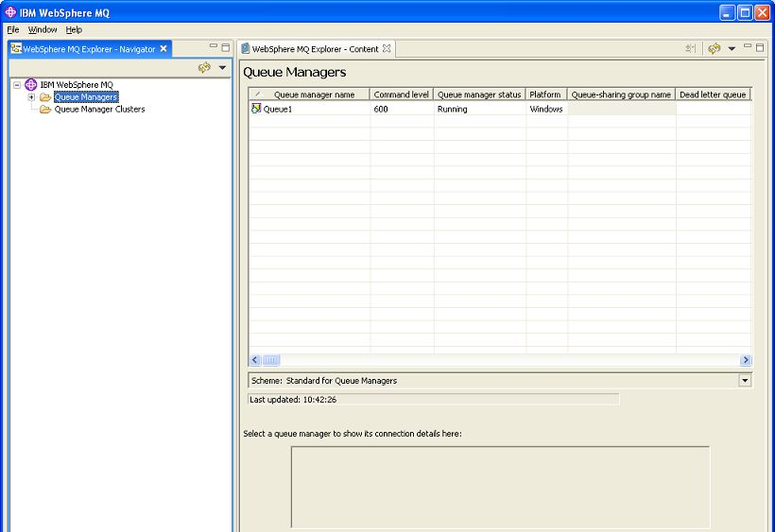This screenshot has width=775, height=532.
Task: Select Queue Manager Clusters in the tree
Action: [99, 110]
